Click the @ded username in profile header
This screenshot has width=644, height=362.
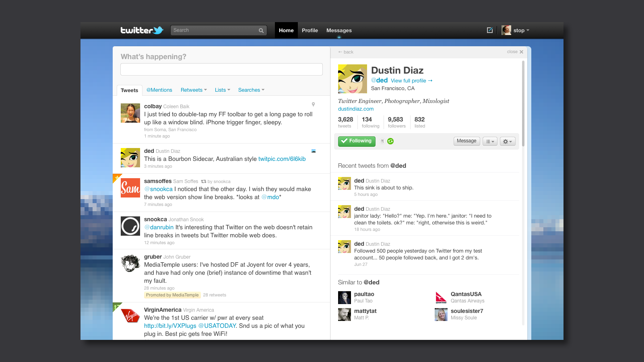tap(380, 80)
